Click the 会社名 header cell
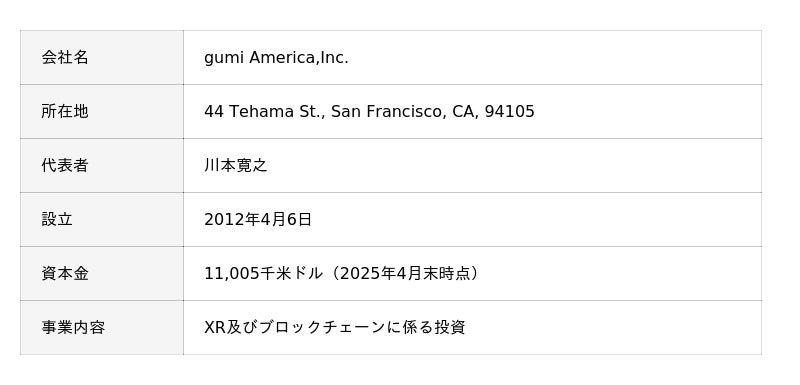 click(x=102, y=57)
